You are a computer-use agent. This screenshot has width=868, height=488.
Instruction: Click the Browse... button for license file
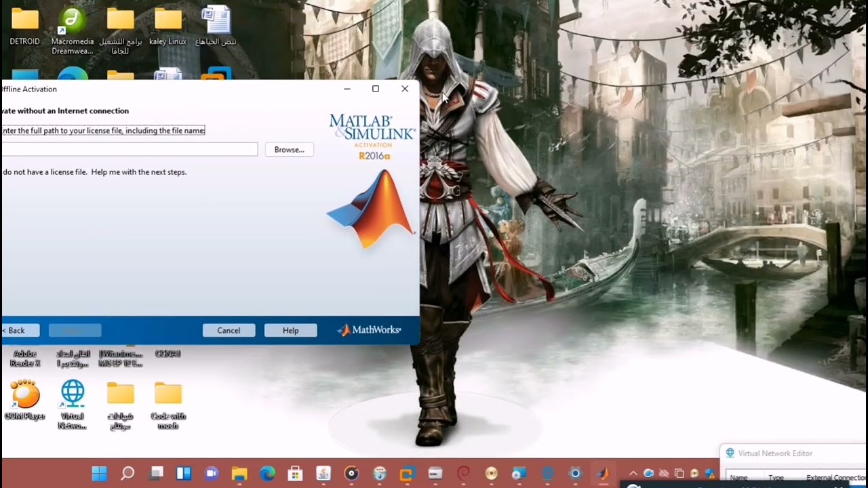coord(290,150)
